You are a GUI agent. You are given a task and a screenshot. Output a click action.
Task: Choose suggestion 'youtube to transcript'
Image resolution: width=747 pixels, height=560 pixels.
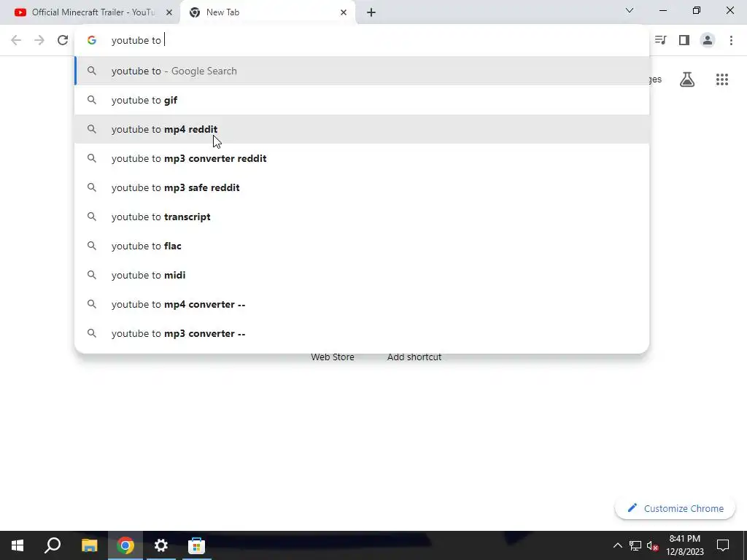coord(362,217)
